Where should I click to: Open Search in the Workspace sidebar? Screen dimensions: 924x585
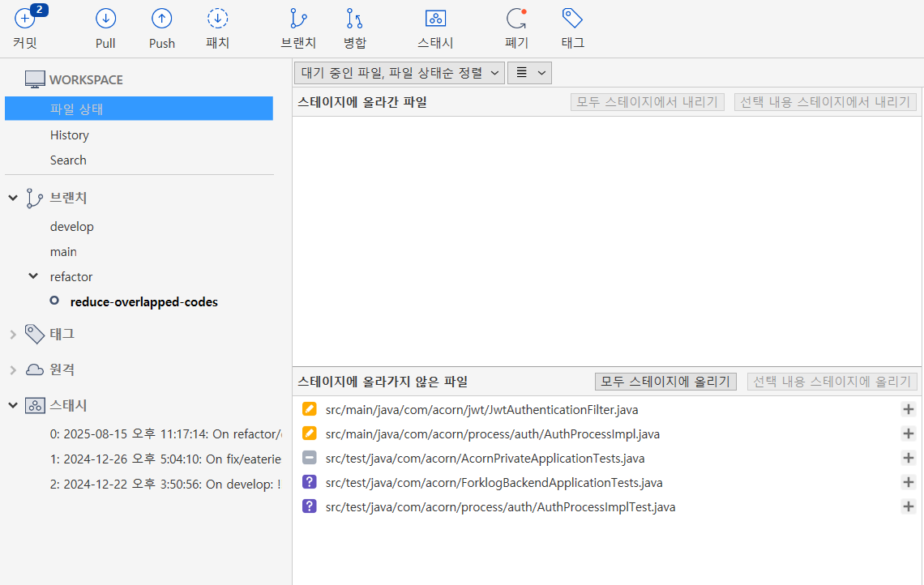[68, 160]
